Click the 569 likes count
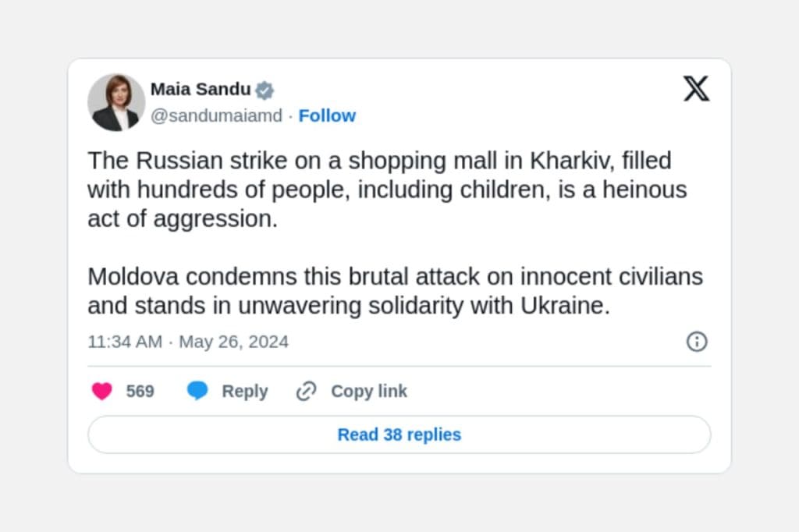Viewport: 799px width, 532px height. pos(140,391)
